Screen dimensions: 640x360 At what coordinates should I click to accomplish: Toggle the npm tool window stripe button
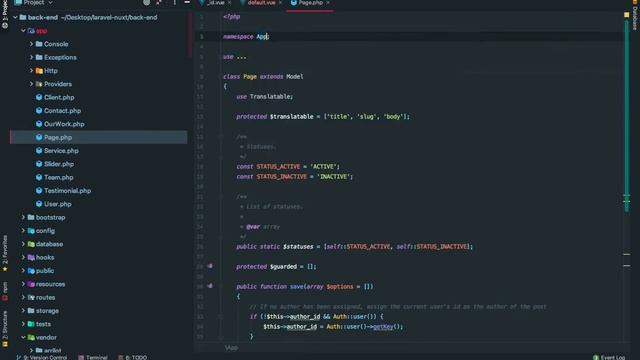click(5, 291)
